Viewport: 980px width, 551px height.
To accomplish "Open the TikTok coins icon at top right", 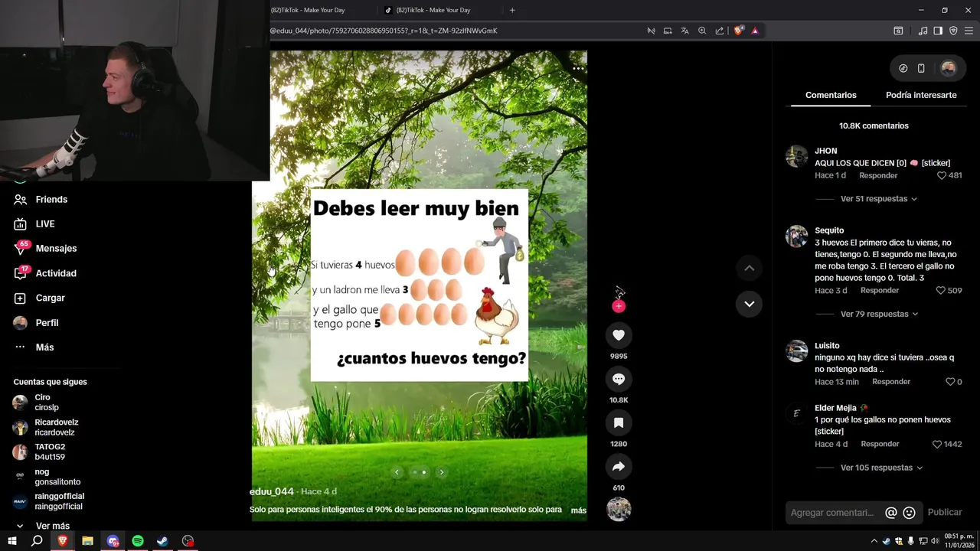I will pos(903,68).
